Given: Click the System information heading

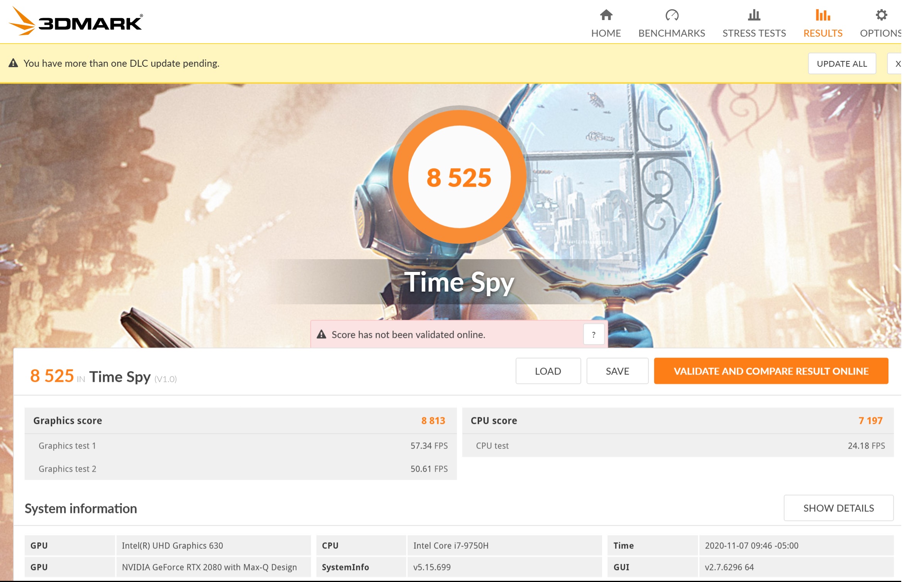Looking at the screenshot, I should pyautogui.click(x=81, y=508).
